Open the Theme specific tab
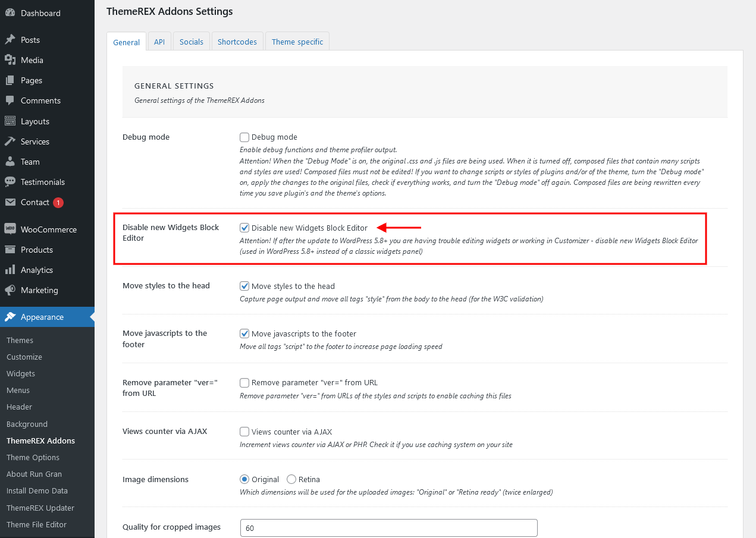Image resolution: width=756 pixels, height=538 pixels. point(297,42)
